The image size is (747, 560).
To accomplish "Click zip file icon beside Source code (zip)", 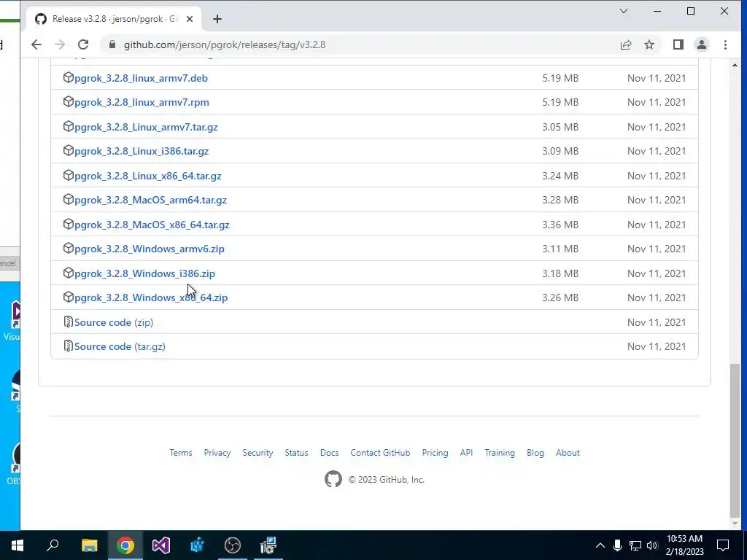I will (68, 322).
